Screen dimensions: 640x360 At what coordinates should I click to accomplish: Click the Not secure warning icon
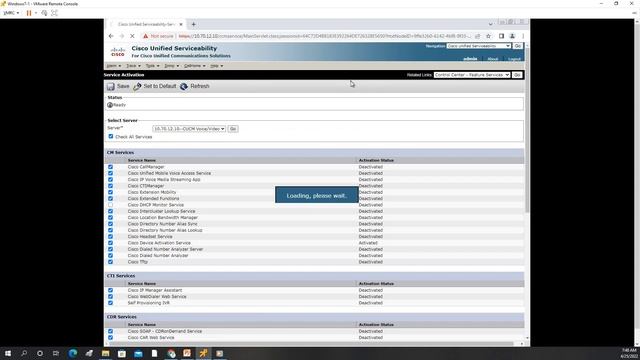(145, 36)
